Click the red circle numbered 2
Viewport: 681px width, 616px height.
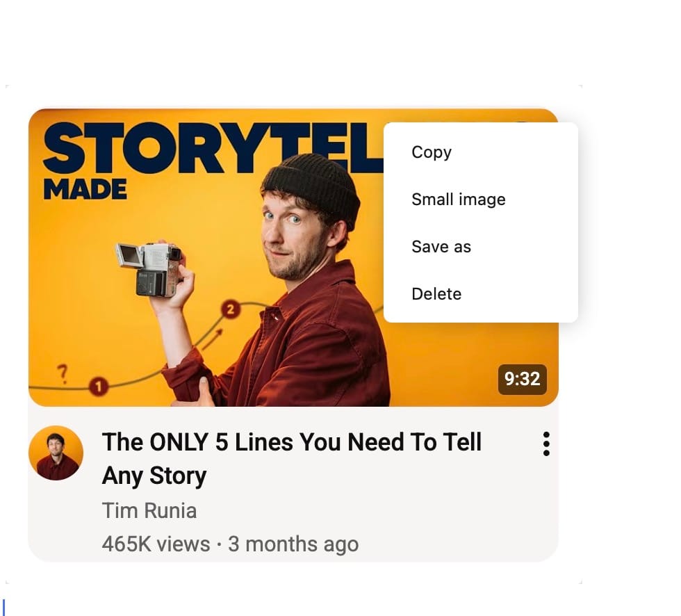pos(231,309)
